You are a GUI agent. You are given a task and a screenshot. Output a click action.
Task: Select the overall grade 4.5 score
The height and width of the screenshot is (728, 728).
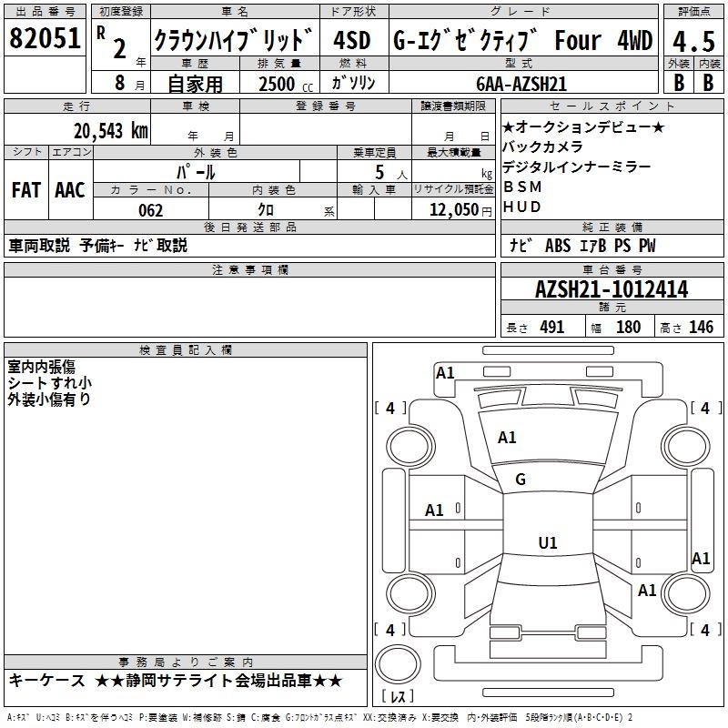click(693, 40)
